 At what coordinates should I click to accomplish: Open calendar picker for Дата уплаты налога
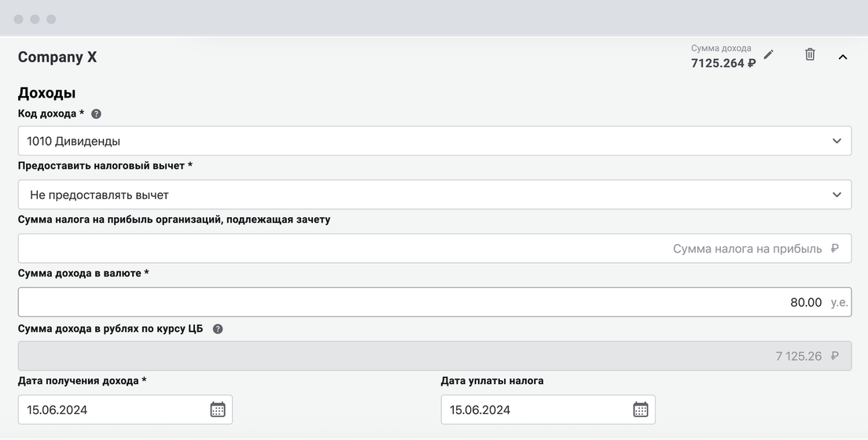[x=641, y=409]
